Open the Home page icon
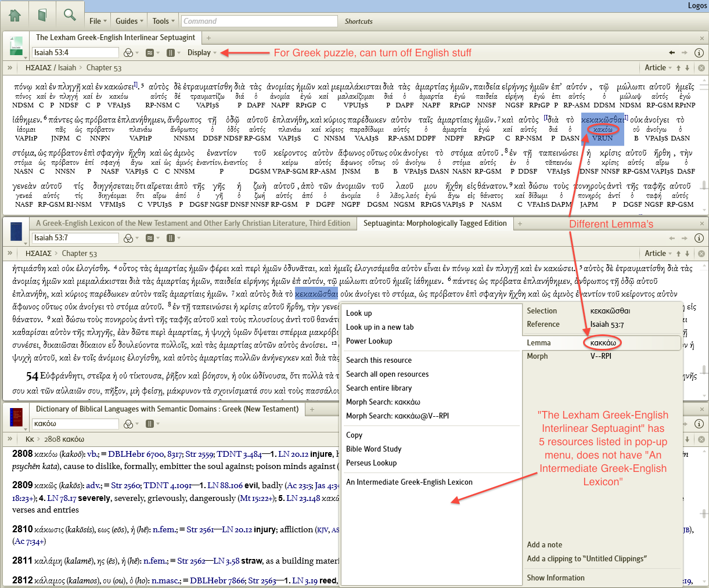 (x=15, y=15)
